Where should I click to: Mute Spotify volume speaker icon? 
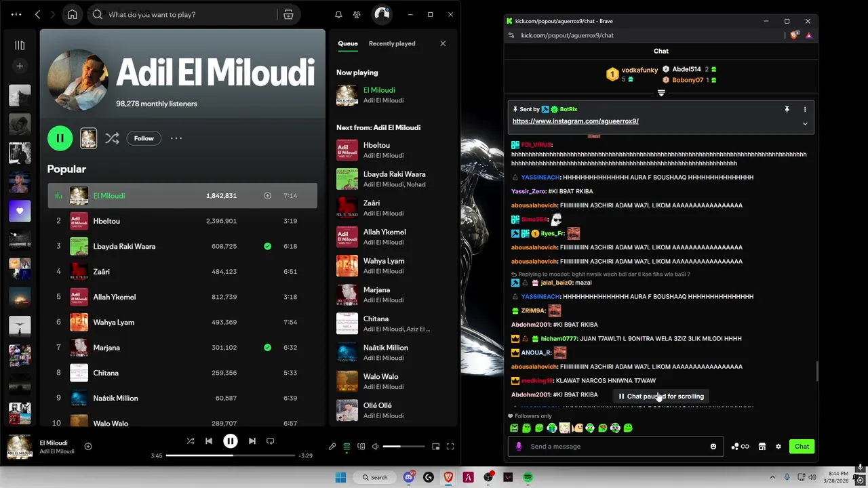tap(375, 447)
